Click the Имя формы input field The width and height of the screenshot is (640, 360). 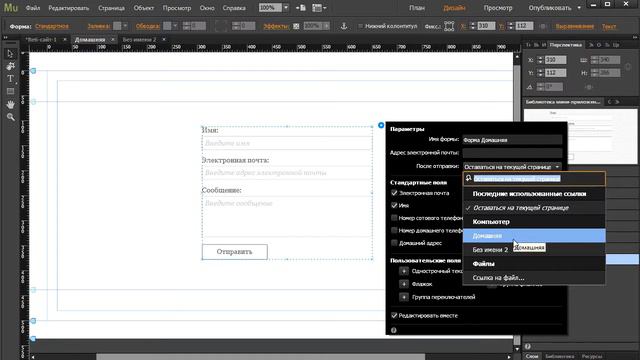click(512, 140)
